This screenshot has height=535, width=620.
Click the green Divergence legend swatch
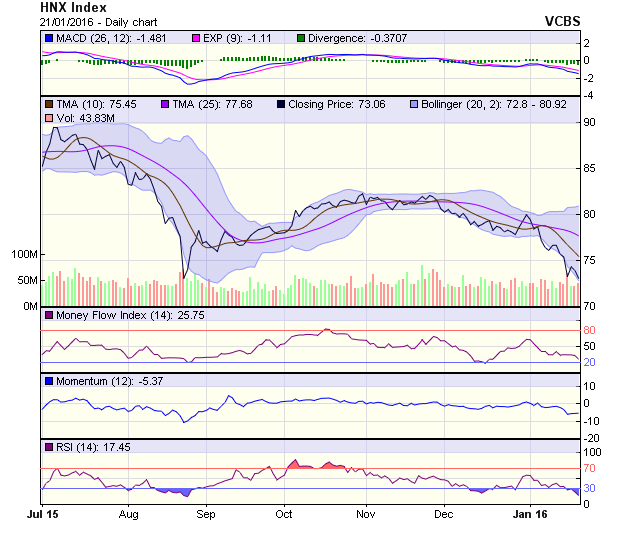[301, 38]
